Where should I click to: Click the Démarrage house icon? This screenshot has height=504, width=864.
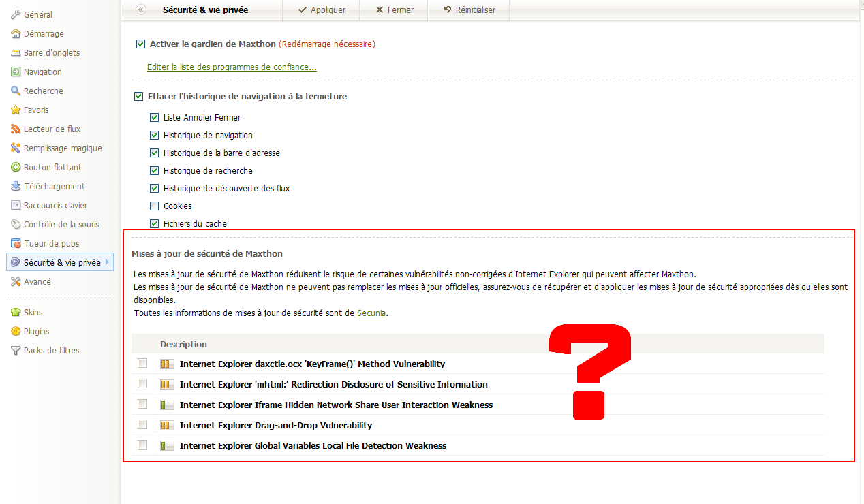tap(16, 34)
